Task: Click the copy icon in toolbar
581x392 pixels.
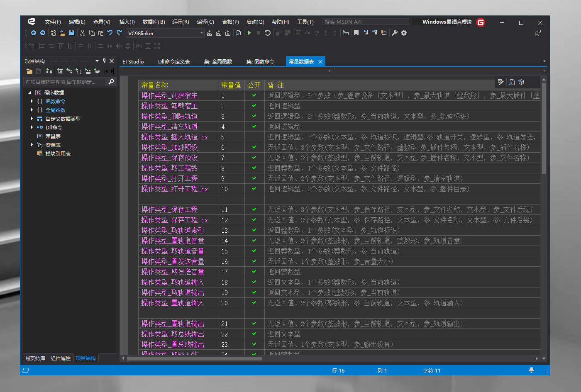Action: (92, 33)
